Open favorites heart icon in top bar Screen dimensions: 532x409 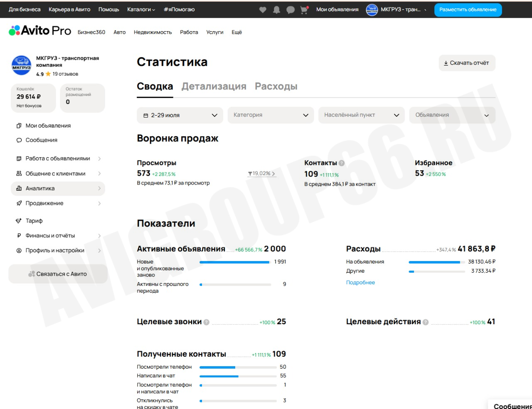(263, 10)
